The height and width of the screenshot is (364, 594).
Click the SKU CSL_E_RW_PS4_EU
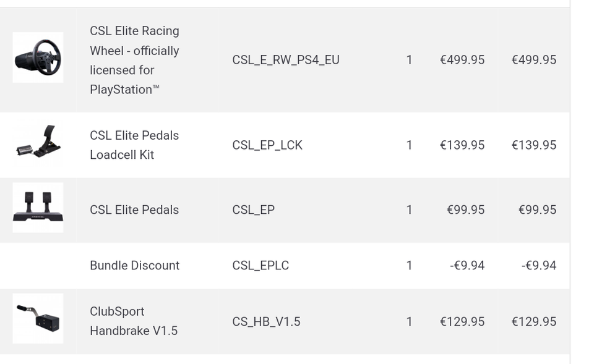click(x=286, y=60)
